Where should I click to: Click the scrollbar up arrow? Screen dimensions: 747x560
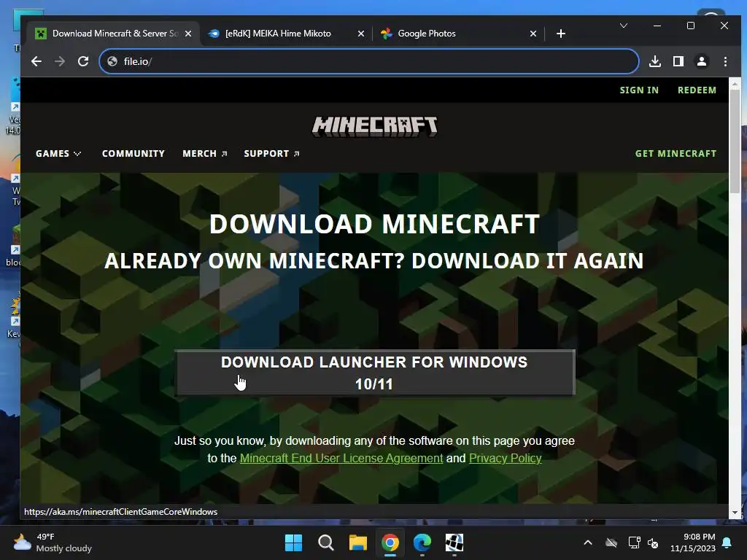click(735, 83)
